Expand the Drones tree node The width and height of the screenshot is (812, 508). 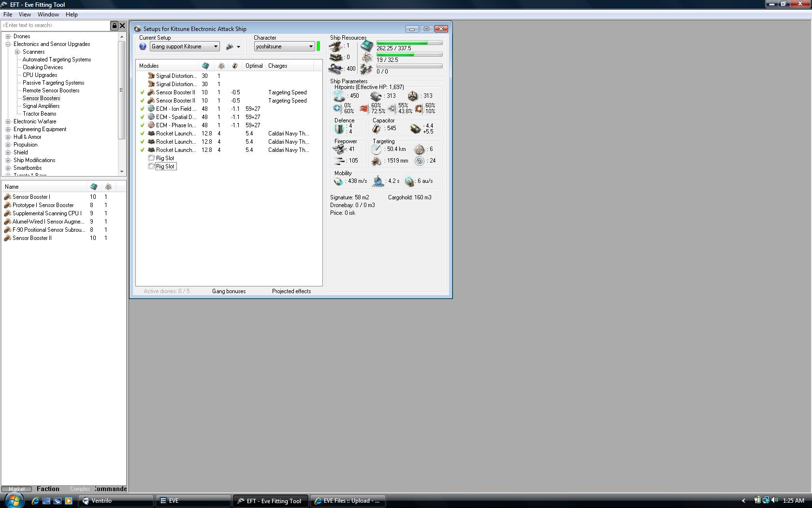click(x=8, y=36)
